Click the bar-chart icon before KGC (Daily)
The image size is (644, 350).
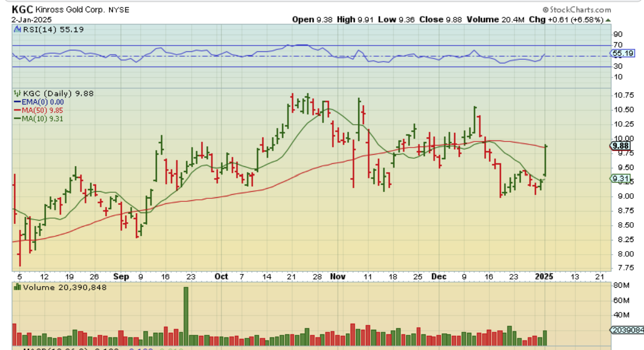tap(16, 93)
